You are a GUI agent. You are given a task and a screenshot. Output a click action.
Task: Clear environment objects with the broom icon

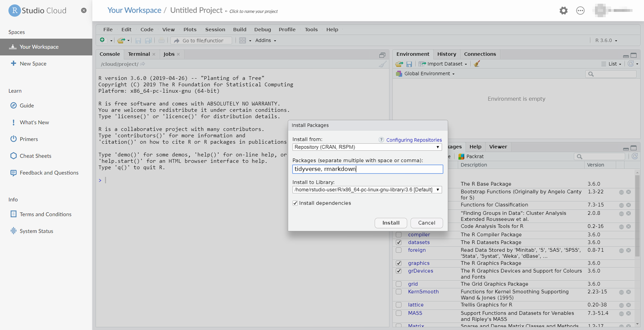(x=477, y=64)
